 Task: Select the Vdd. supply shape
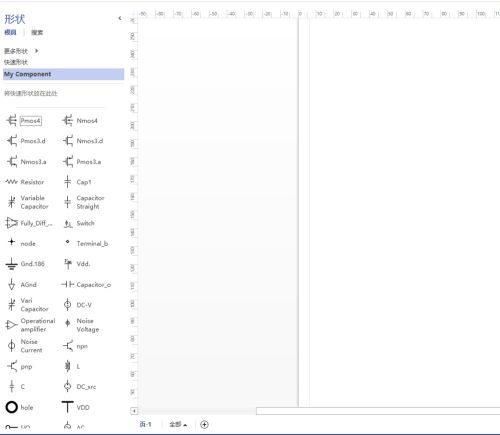click(x=76, y=264)
